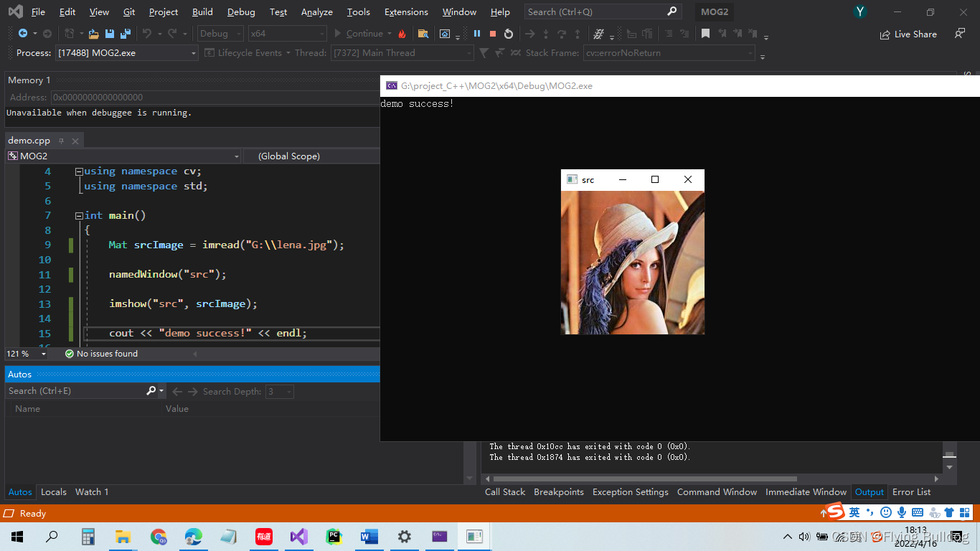Image resolution: width=980 pixels, height=551 pixels.
Task: Click the search magnifier in the title bar
Action: click(x=672, y=11)
